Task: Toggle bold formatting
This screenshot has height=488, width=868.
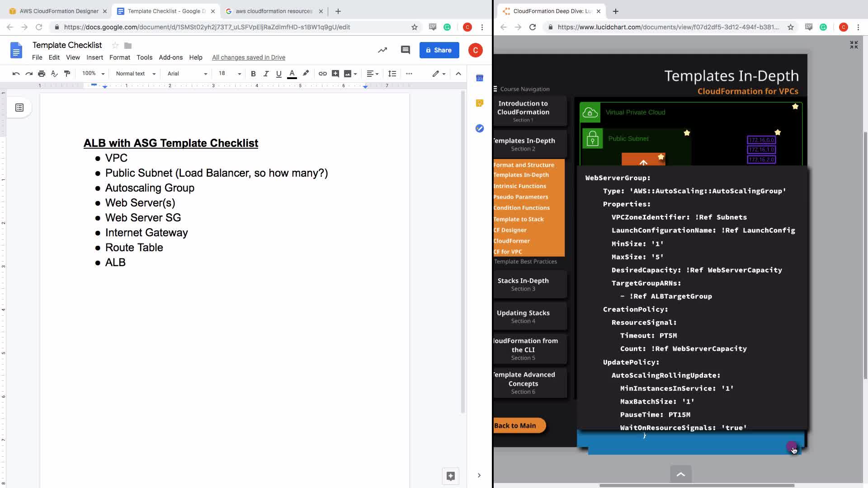Action: coord(253,74)
